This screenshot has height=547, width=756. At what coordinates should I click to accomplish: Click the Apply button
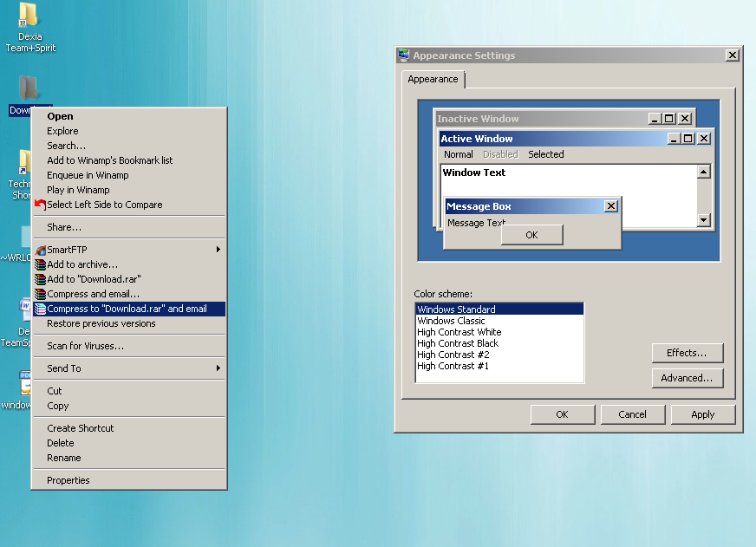coord(702,414)
